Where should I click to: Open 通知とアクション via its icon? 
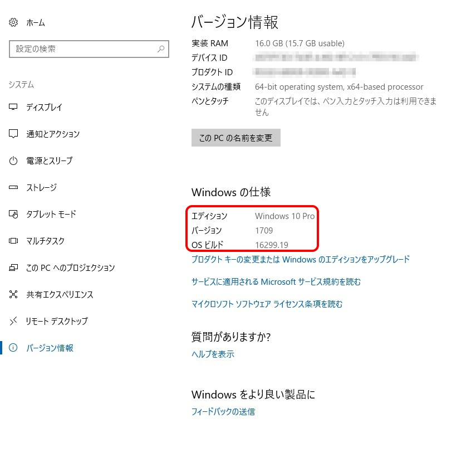pyautogui.click(x=13, y=134)
